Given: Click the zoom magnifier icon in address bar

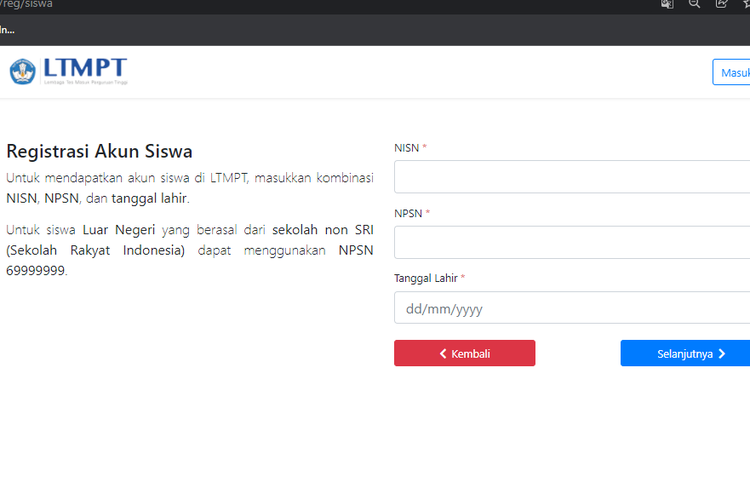Looking at the screenshot, I should coord(694,4).
